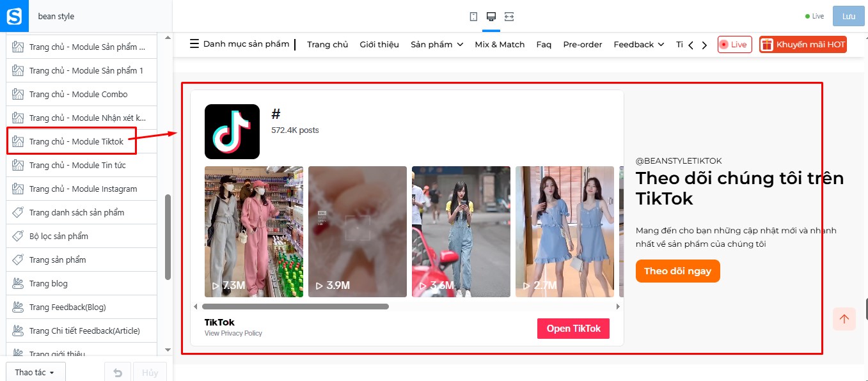Click the TikTok feed horizontal scrollbar thumb

tap(296, 307)
